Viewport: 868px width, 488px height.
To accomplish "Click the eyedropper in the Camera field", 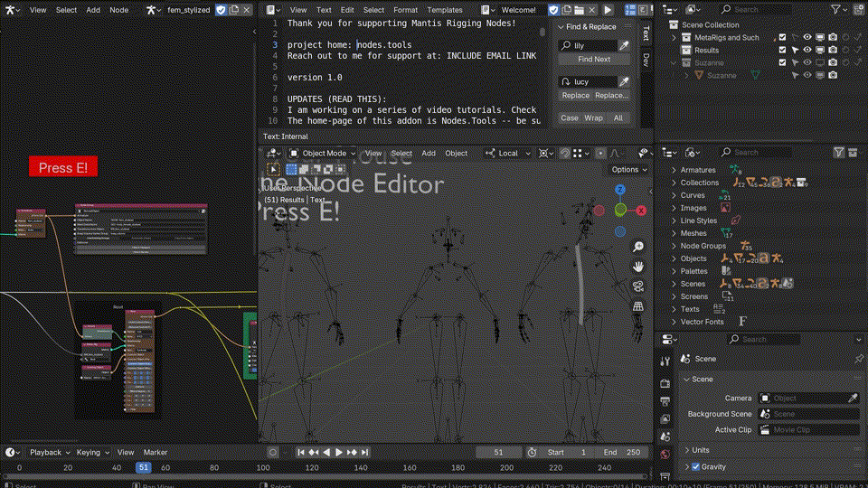I will 853,398.
